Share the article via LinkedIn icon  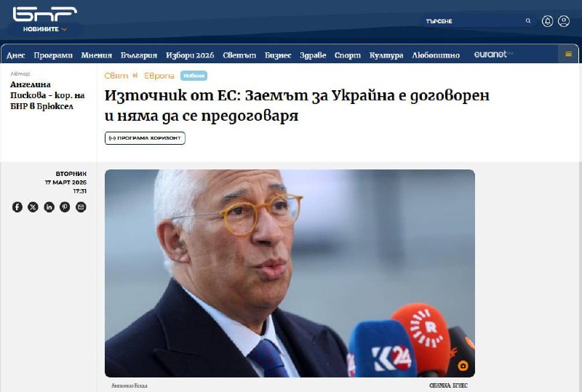click(x=49, y=207)
